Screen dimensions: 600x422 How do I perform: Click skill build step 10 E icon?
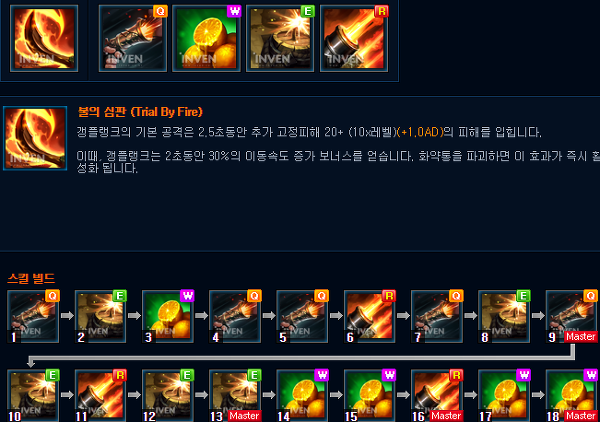pyautogui.click(x=33, y=396)
